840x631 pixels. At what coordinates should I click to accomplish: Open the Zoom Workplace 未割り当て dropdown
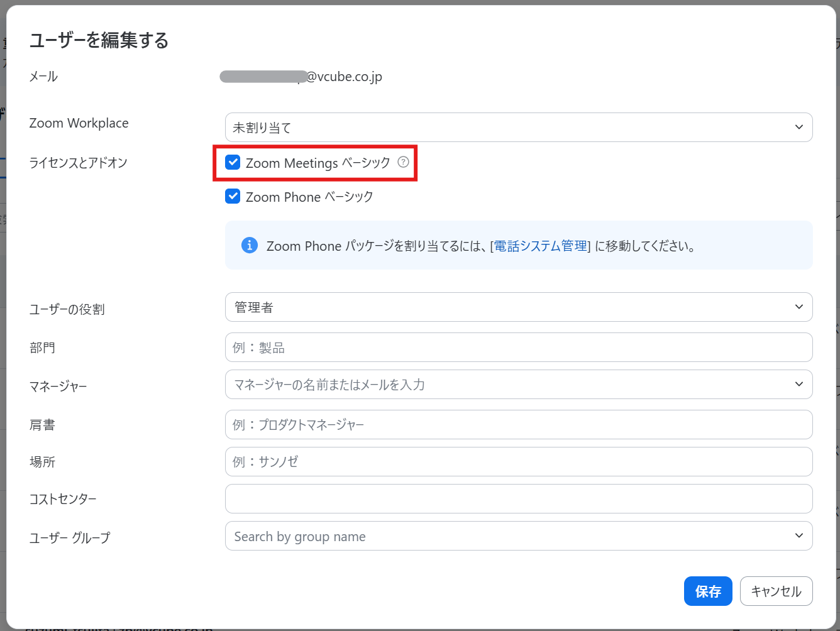coord(519,127)
